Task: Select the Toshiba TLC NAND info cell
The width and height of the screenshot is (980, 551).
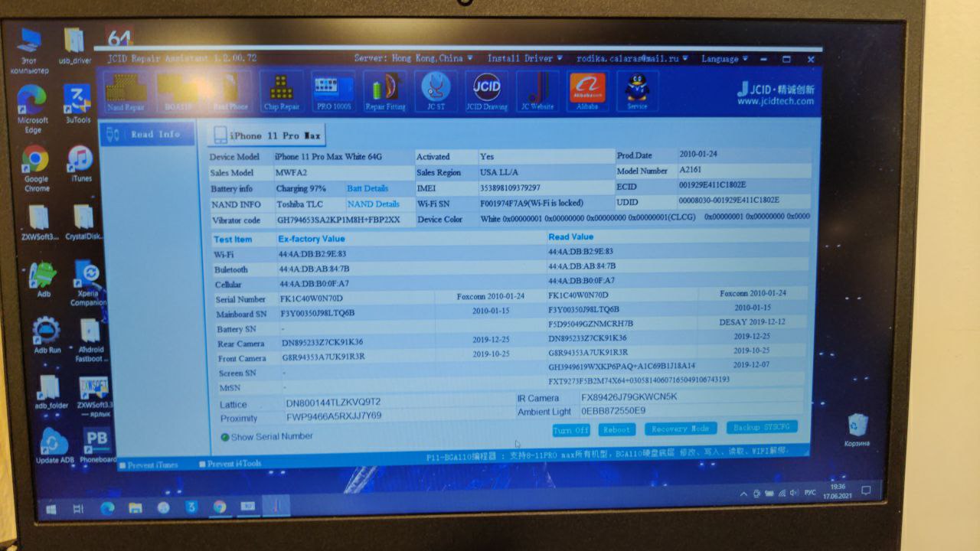Action: tap(300, 204)
